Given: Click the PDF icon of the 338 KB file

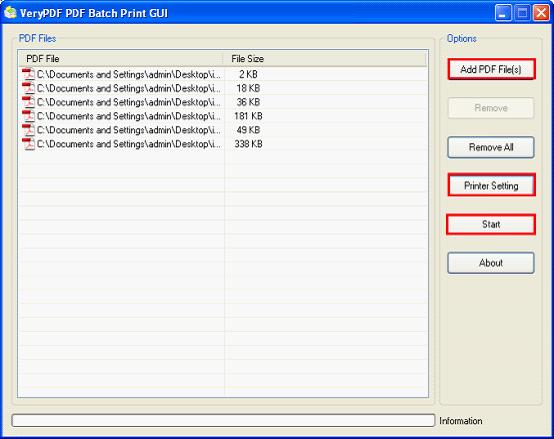Looking at the screenshot, I should [28, 144].
